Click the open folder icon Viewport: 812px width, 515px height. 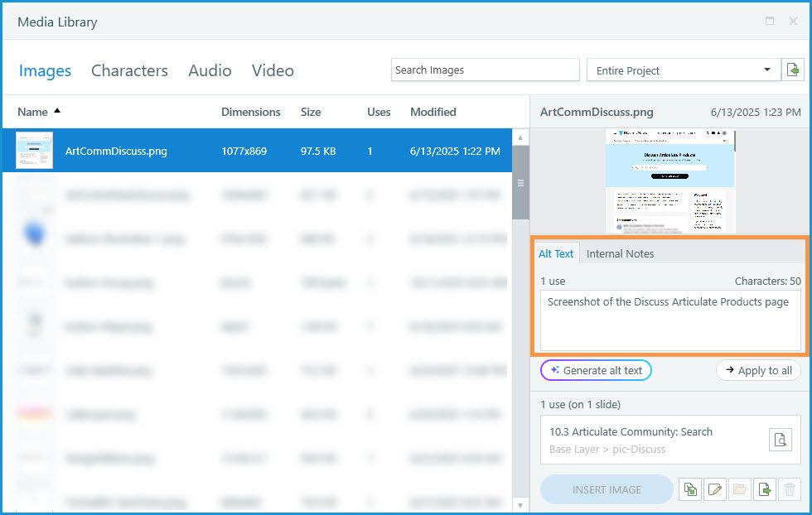[739, 489]
